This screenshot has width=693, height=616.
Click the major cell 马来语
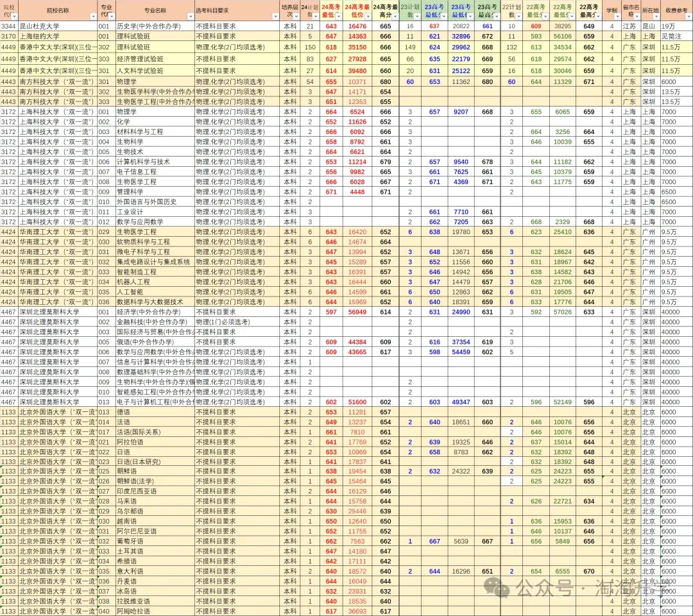pos(155,501)
